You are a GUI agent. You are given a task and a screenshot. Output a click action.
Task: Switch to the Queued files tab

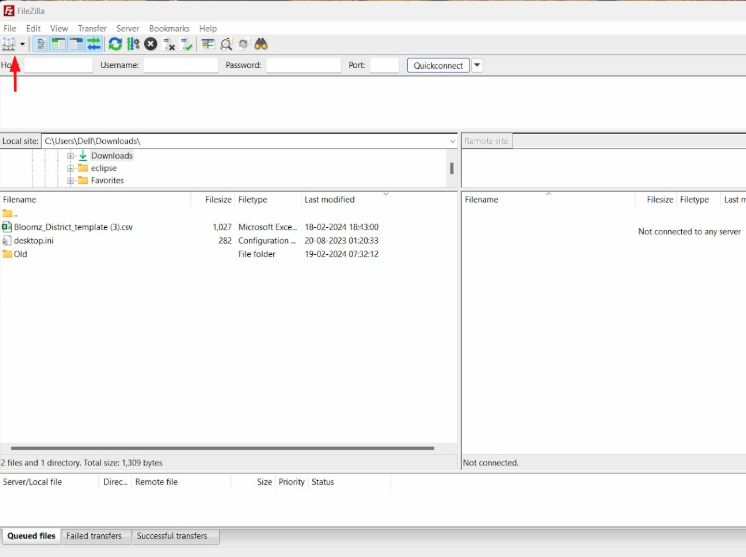pos(31,536)
